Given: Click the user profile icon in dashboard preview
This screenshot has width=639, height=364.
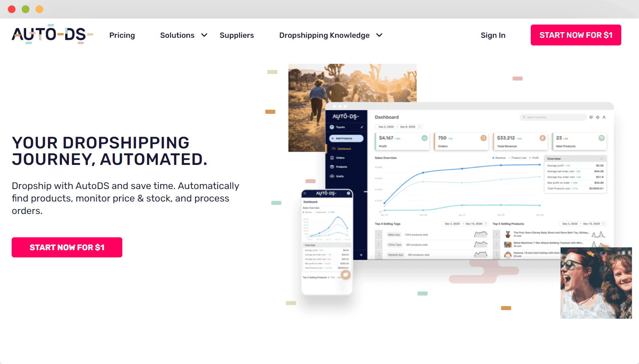Looking at the screenshot, I should tap(604, 117).
